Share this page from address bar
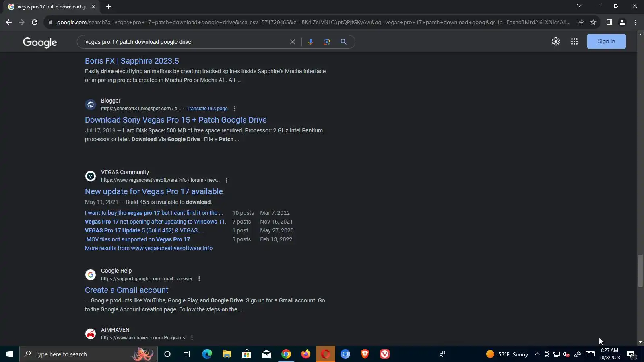Viewport: 644px width, 362px height. [580, 22]
